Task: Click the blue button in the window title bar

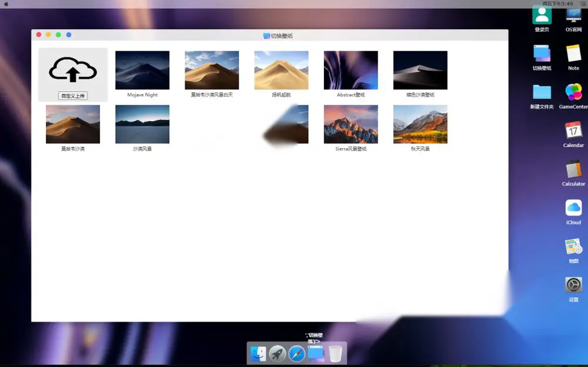Action: 69,35
